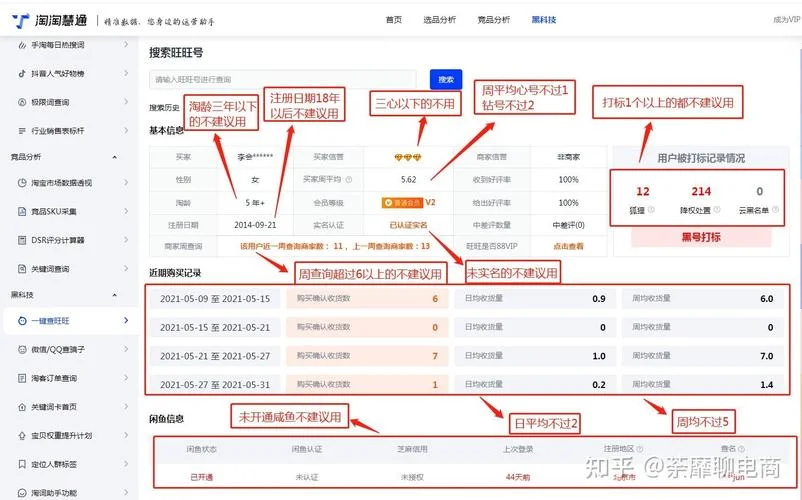Click the 黑号打标 button
Image resolution: width=802 pixels, height=500 pixels.
(701, 237)
